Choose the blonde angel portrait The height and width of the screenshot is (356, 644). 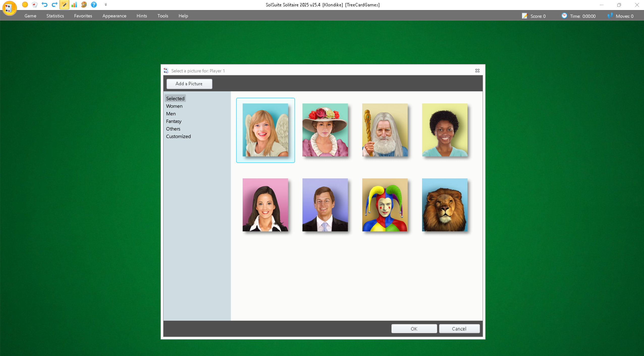(x=265, y=130)
